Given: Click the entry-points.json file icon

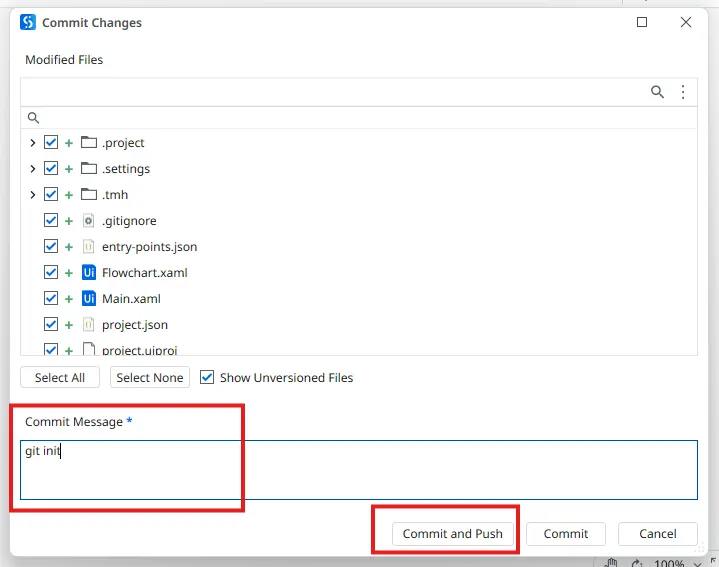Looking at the screenshot, I should (x=88, y=247).
